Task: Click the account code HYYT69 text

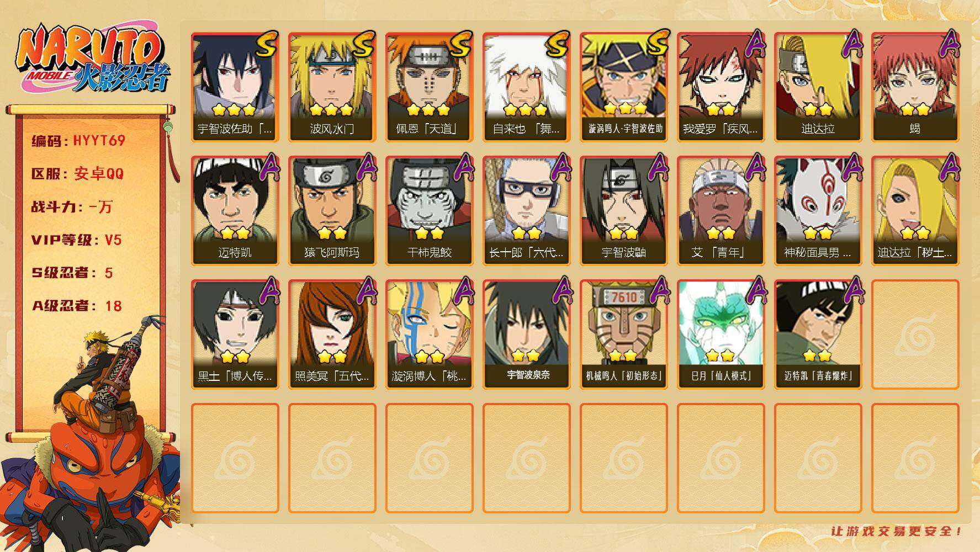Action: [99, 141]
